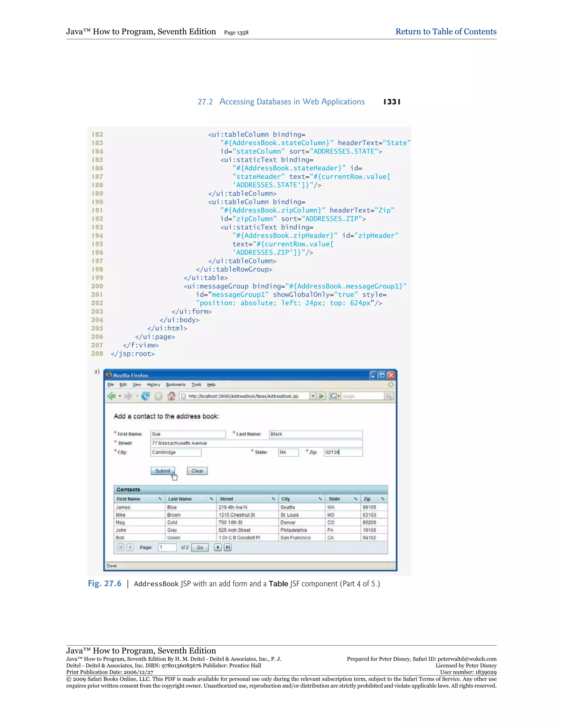Screen dimensions: 563x728
Task: Open the search engine selector dropdown
Action: pyautogui.click(x=338, y=396)
